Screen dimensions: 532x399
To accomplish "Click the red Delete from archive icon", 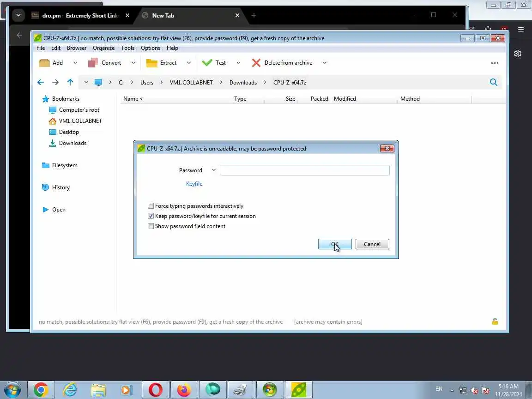I will coord(256,63).
